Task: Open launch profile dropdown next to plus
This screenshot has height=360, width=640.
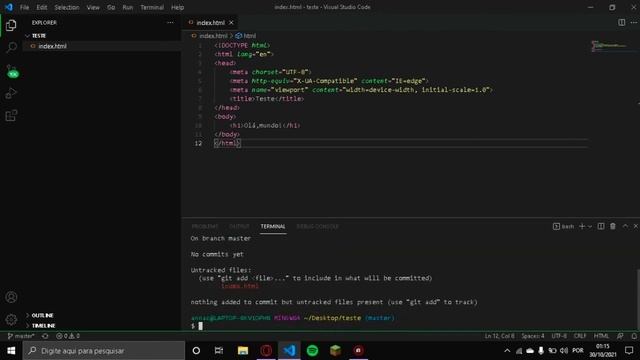Action: pos(589,227)
